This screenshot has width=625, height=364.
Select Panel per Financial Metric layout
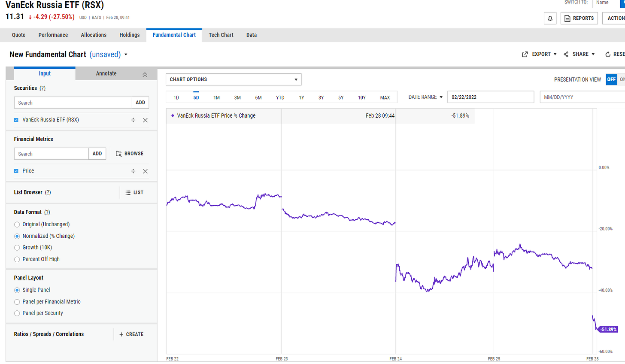point(17,302)
